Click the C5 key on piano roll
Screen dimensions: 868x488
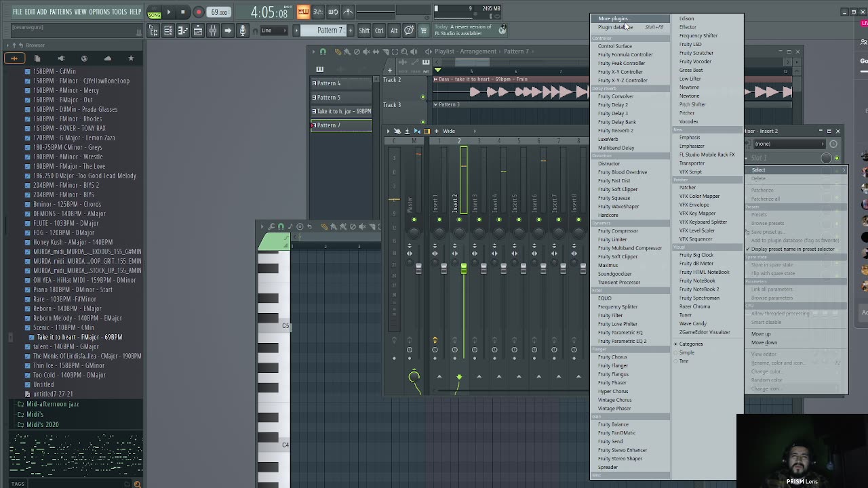tap(274, 326)
